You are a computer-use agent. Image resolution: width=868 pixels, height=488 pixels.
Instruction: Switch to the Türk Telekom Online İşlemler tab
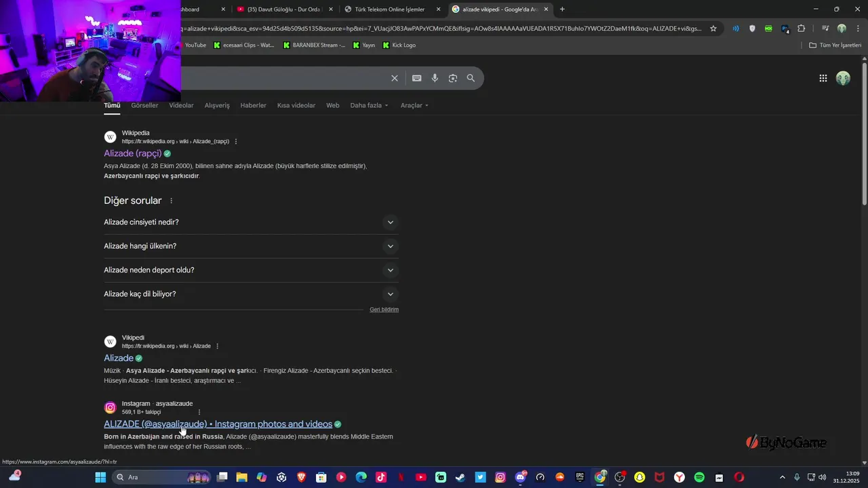coord(393,9)
